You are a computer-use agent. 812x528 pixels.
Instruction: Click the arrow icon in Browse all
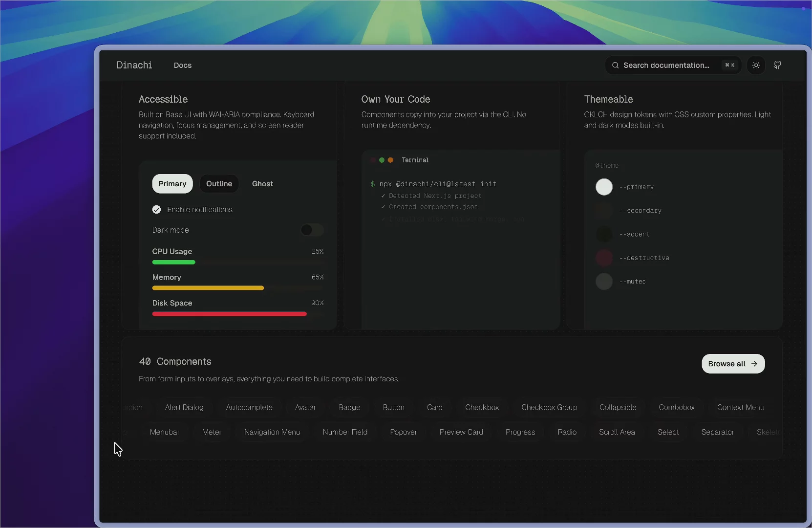click(x=754, y=364)
